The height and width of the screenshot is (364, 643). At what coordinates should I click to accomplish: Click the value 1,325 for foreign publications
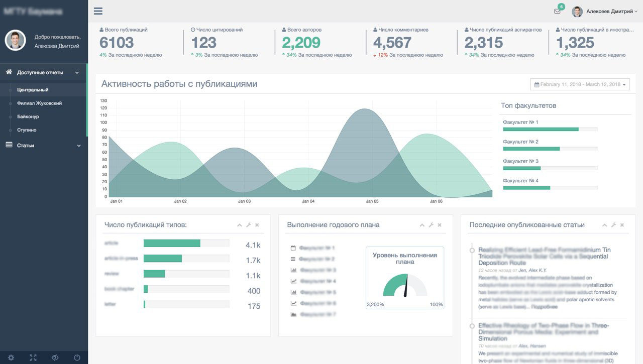click(x=575, y=43)
